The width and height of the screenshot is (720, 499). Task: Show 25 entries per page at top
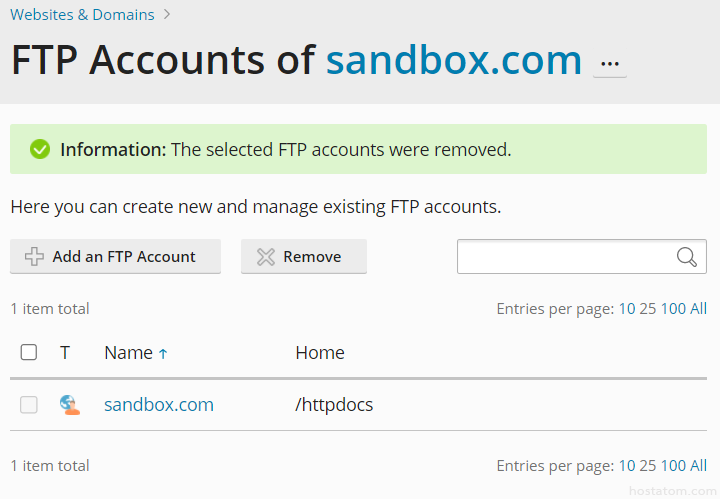click(x=647, y=309)
